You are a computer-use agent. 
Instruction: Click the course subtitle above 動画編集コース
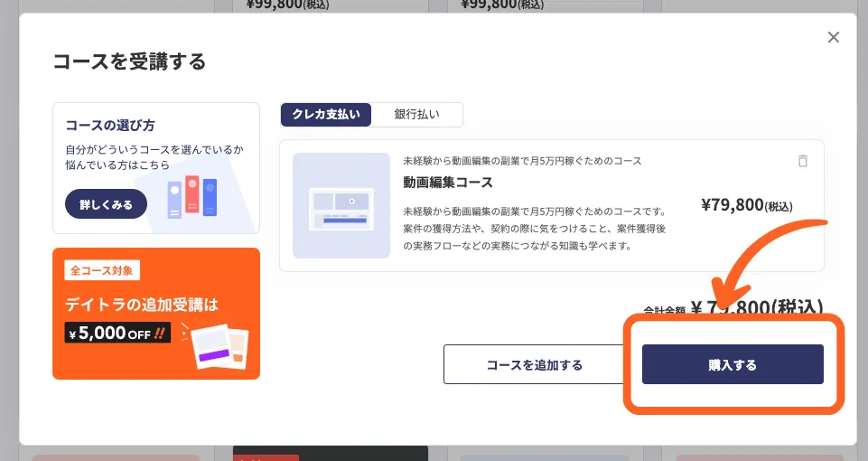click(522, 161)
